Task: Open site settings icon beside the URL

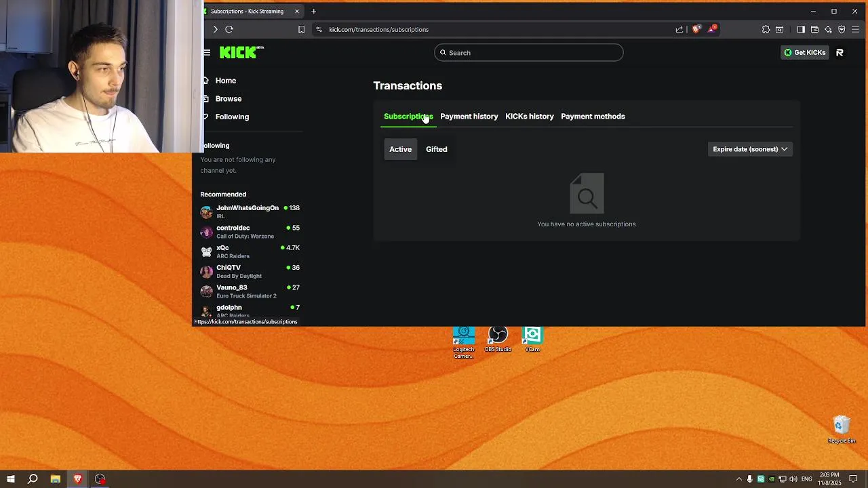Action: click(319, 29)
